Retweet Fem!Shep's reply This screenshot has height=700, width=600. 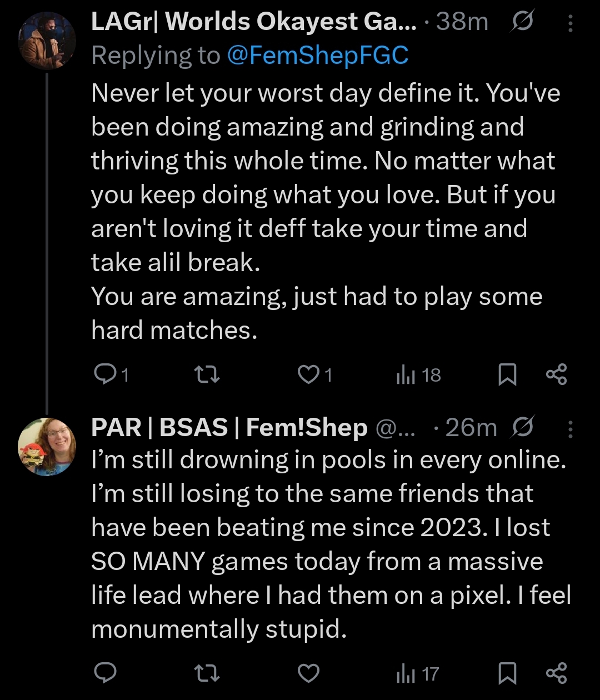pos(209,674)
